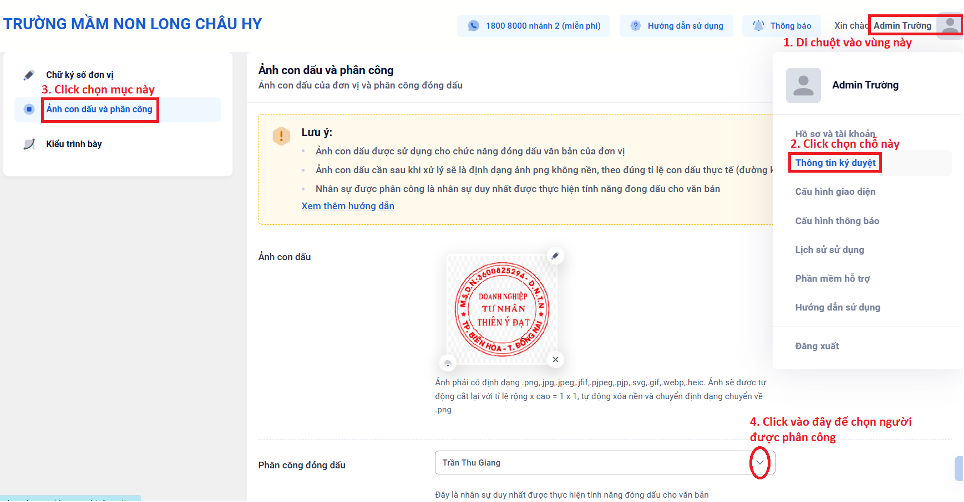
Task: Remove stamp image with the X icon
Action: click(x=556, y=359)
